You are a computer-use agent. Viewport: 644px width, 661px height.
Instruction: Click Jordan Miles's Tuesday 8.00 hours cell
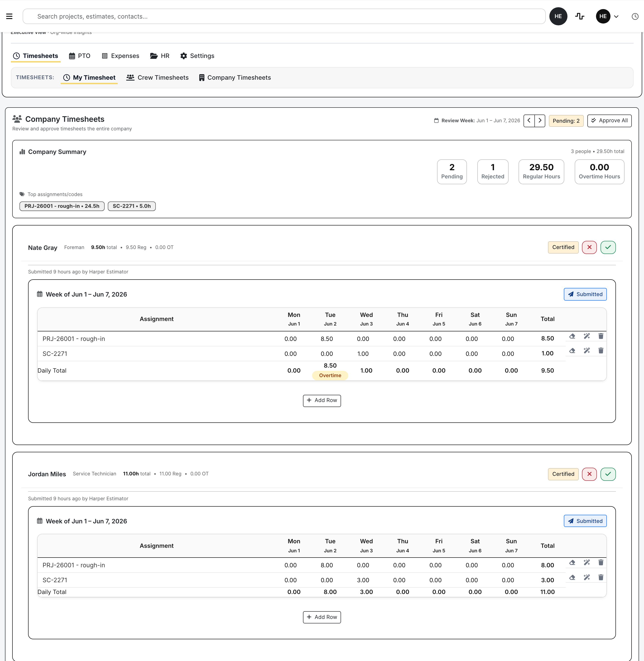click(x=327, y=565)
